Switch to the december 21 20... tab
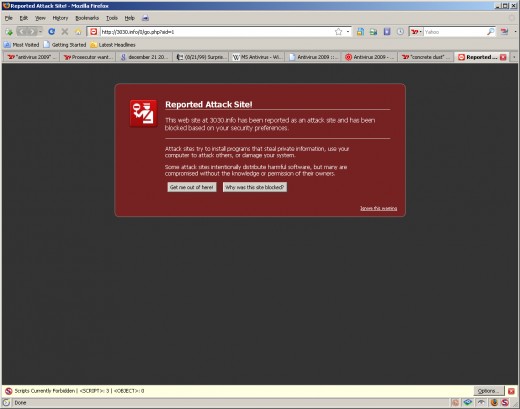This screenshot has width=520, height=409. point(144,57)
